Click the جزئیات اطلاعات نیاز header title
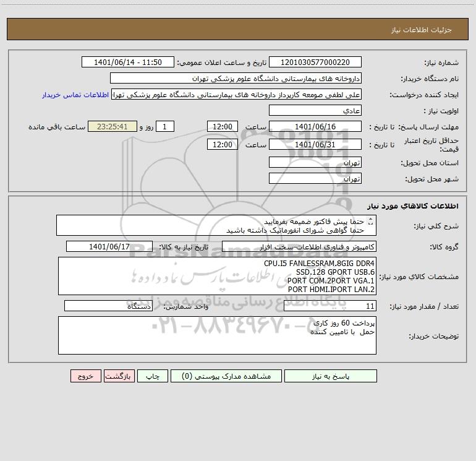 (422, 30)
